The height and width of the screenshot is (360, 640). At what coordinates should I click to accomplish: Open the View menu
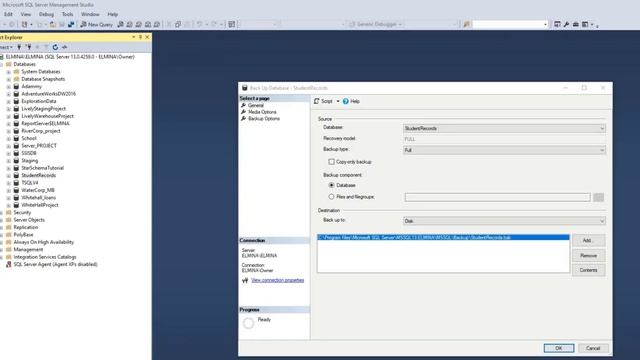(x=26, y=14)
